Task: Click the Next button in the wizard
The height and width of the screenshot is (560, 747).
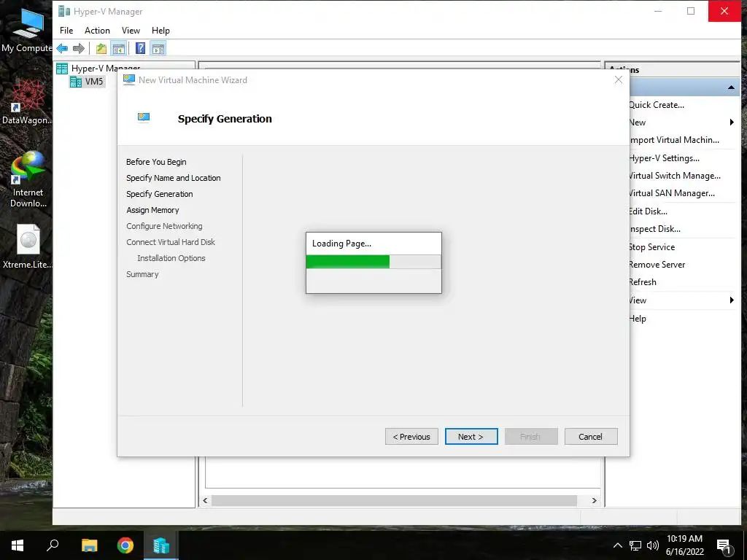Action: coord(471,437)
